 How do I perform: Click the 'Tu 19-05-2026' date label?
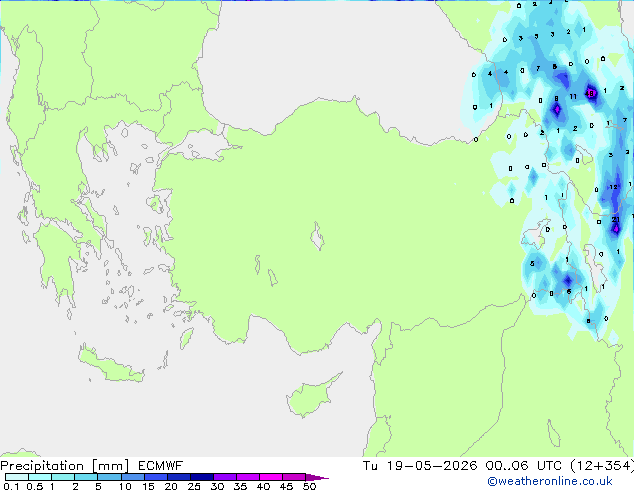[x=420, y=466]
